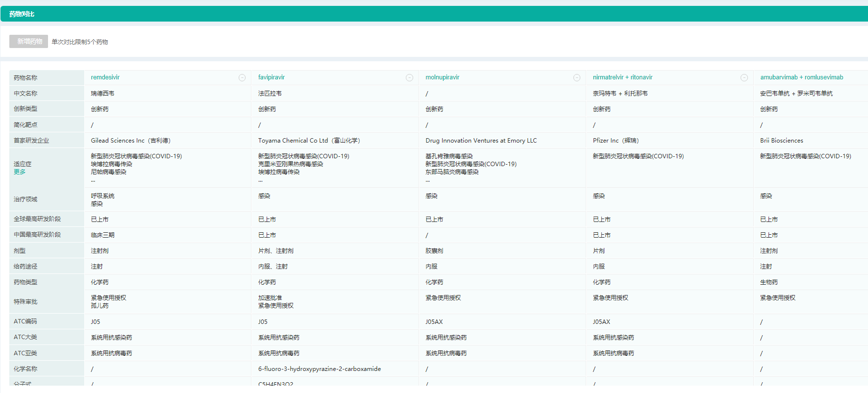Remove nirmatrelvir + ritonavir from comparison
Viewport: 868px width, 393px height.
coord(744,78)
